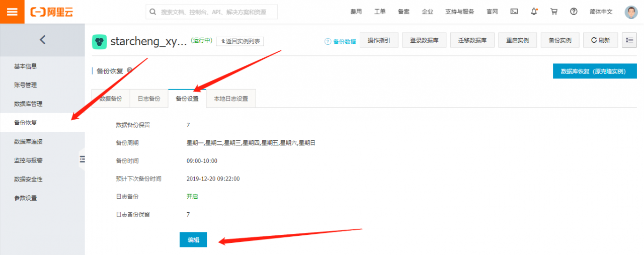Collapse sidebar with the back chevron
This screenshot has width=644, height=255.
click(x=42, y=40)
